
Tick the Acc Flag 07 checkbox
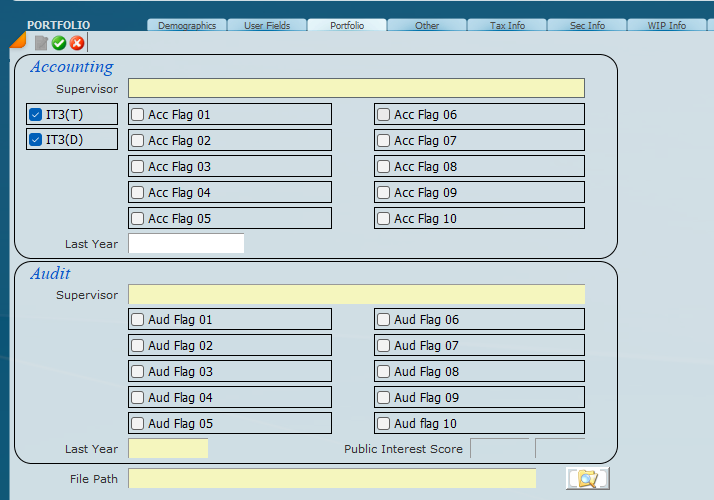pos(384,141)
